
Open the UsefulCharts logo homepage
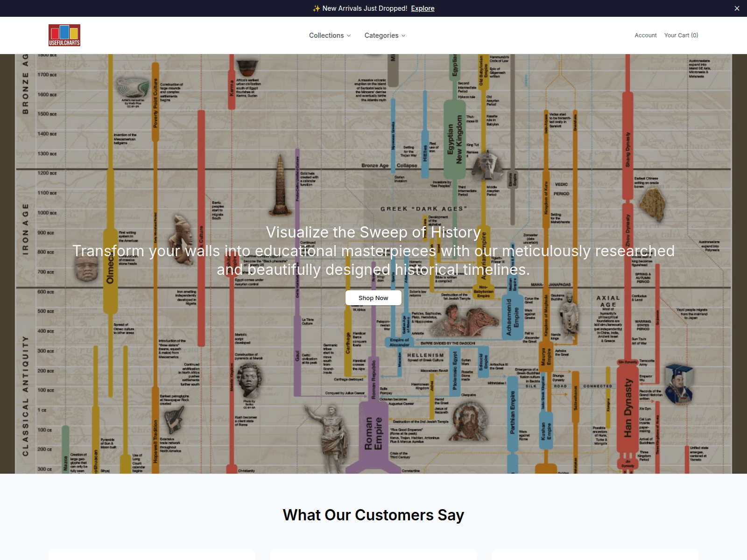64,35
